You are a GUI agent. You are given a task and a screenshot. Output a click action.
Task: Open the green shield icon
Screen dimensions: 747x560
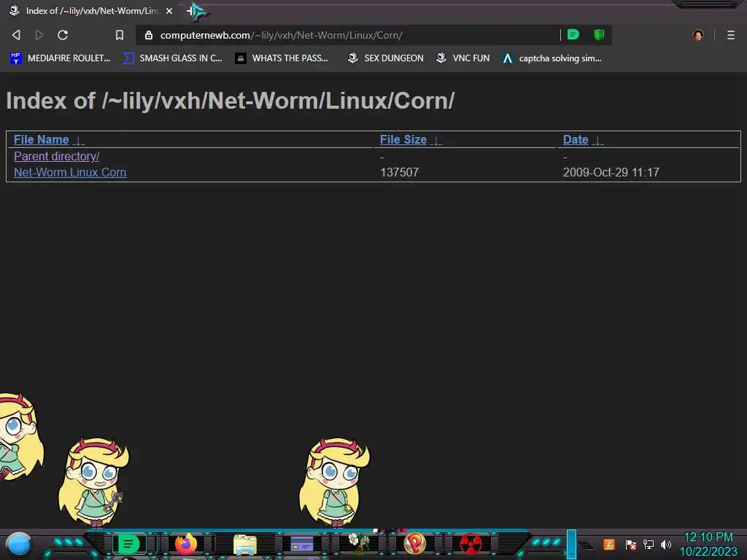point(599,34)
